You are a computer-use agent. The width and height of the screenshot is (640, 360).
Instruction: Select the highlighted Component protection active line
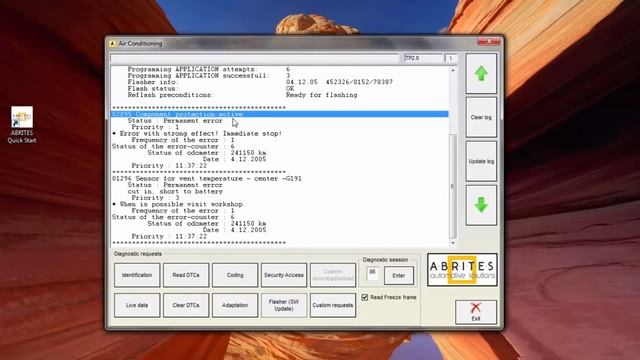click(x=280, y=114)
